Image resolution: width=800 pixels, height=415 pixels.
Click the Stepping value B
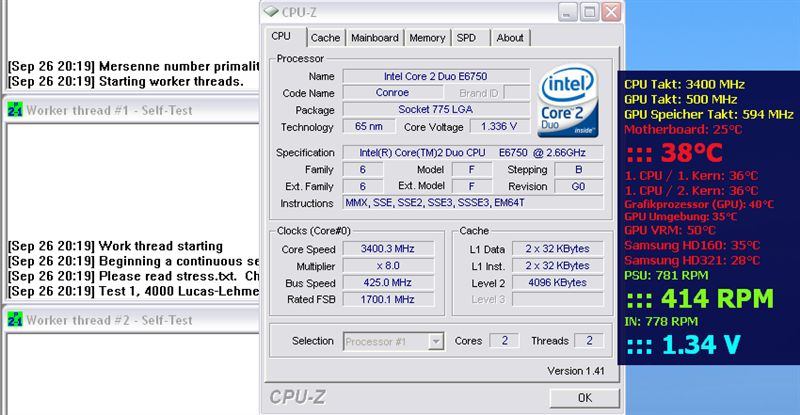pyautogui.click(x=579, y=169)
